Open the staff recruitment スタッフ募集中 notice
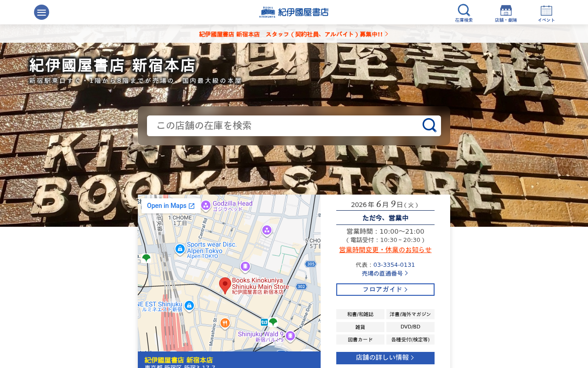Viewport: 588px width, 368px height. coord(294,34)
